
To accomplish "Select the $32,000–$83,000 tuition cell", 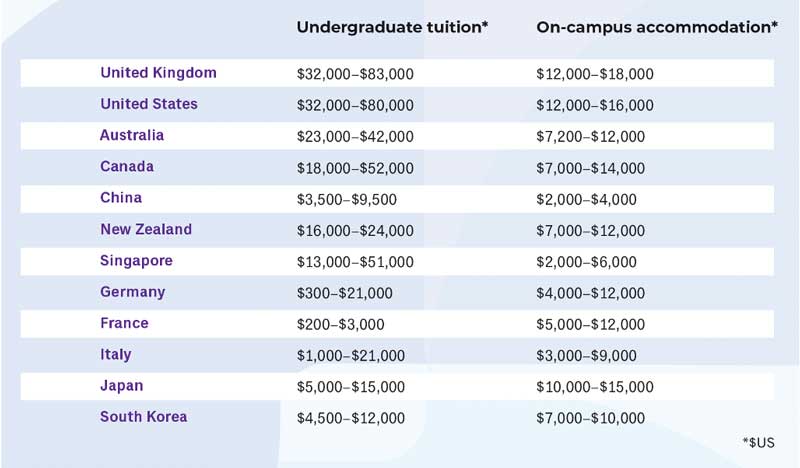I will tap(355, 74).
